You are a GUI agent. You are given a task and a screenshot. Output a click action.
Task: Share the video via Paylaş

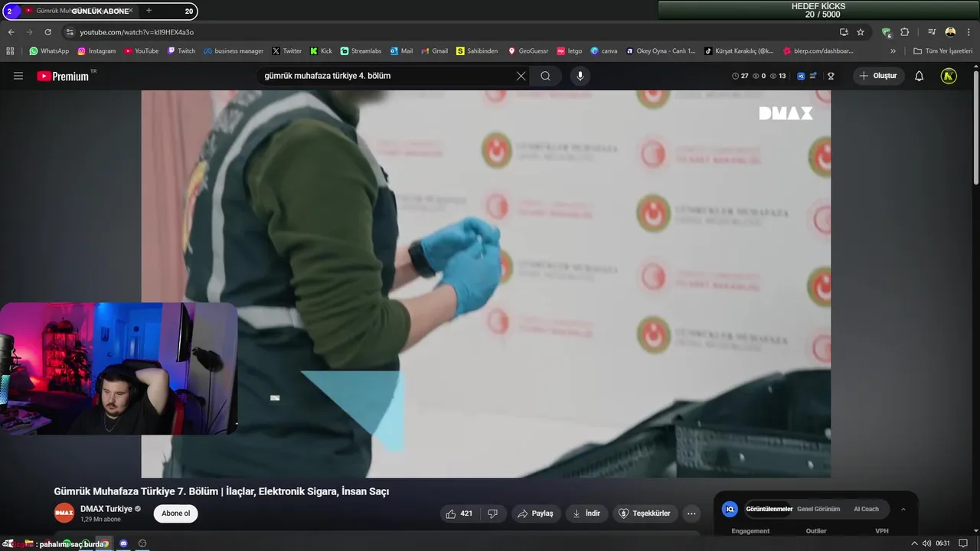(535, 514)
